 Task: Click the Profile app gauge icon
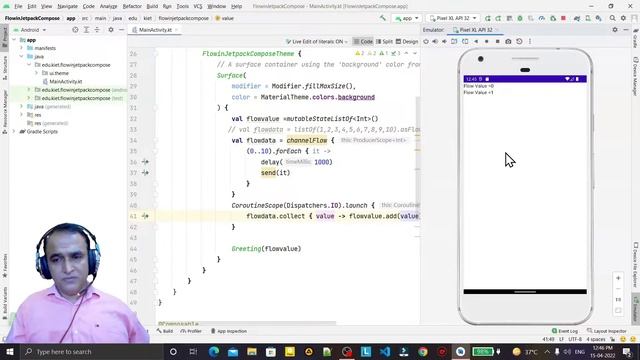(542, 18)
